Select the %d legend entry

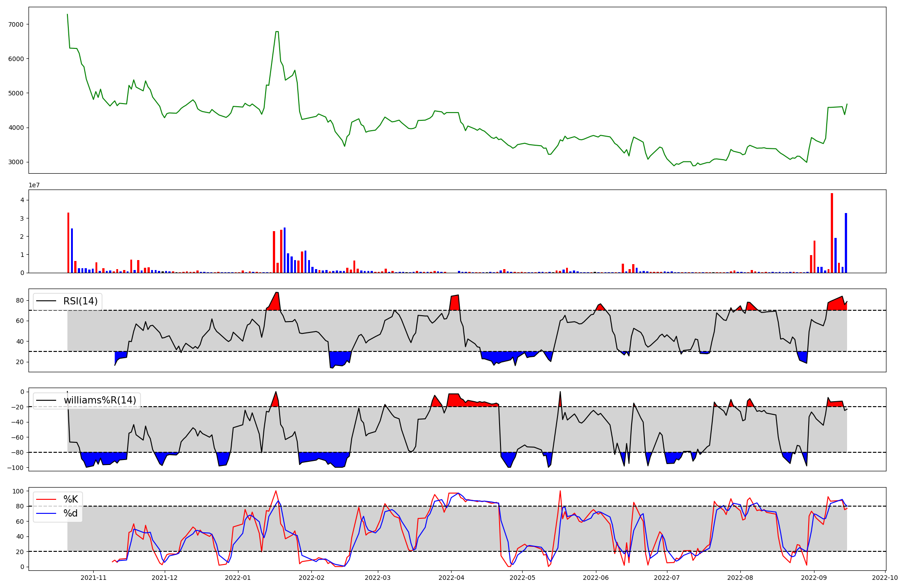click(x=70, y=513)
